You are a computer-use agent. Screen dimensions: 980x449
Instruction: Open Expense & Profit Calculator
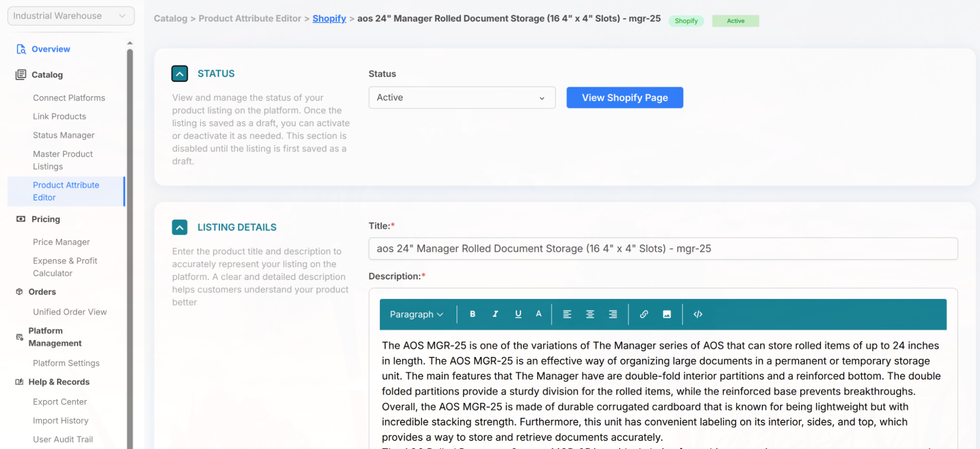coord(65,267)
